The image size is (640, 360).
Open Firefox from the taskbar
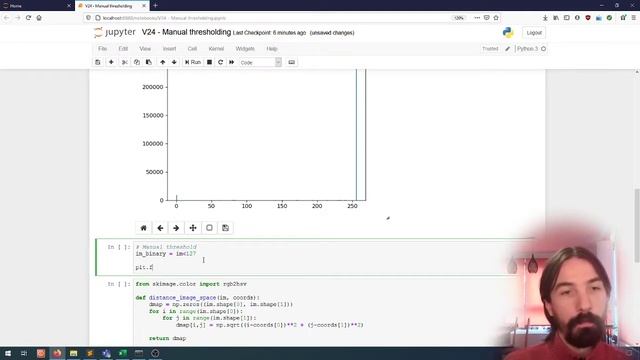click(x=57, y=353)
